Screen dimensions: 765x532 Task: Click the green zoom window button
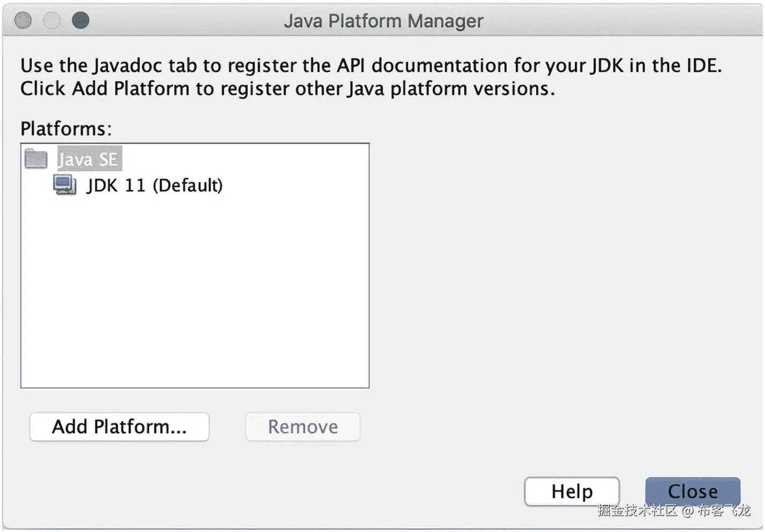coord(81,20)
